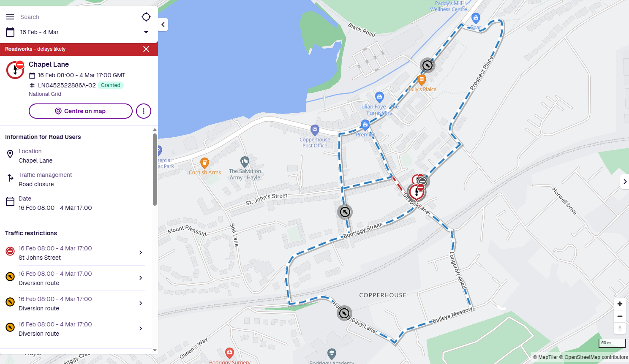
Task: Click the diversion marker near Sully's Plaice
Action: click(428, 65)
